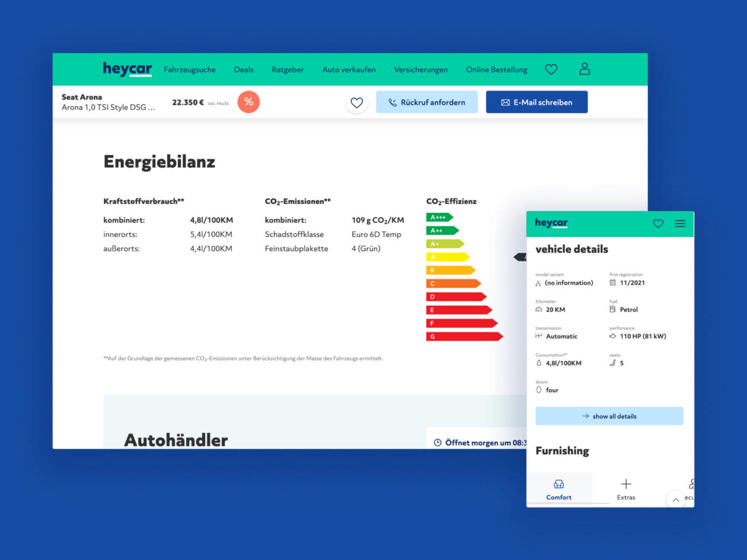The width and height of the screenshot is (747, 560).
Task: Open the Fahrzeugsuche menu item
Action: [x=190, y=69]
